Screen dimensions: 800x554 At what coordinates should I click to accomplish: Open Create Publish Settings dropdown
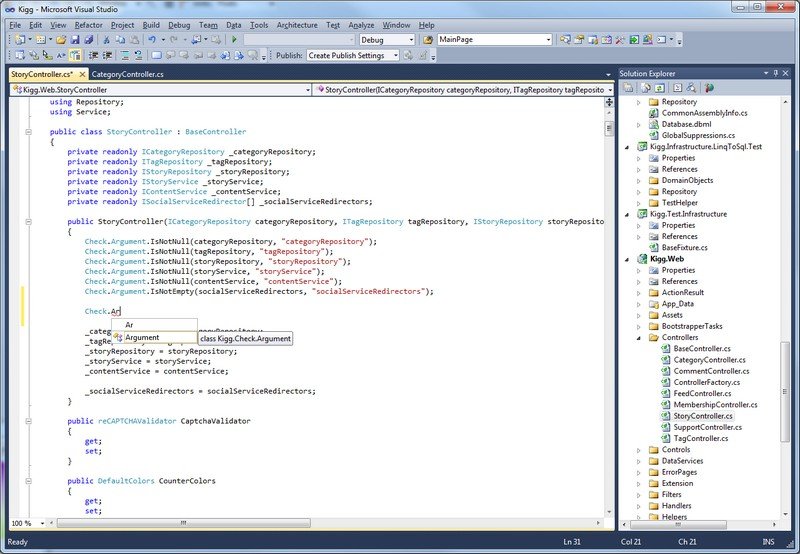click(394, 56)
